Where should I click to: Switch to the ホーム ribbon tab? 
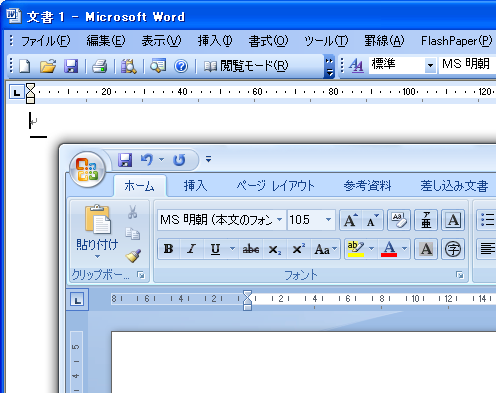tap(140, 186)
